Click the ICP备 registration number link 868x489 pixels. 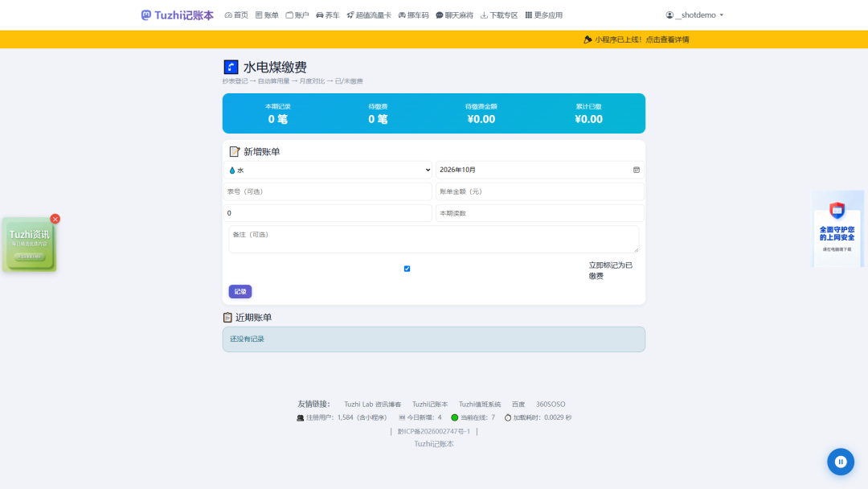click(433, 431)
